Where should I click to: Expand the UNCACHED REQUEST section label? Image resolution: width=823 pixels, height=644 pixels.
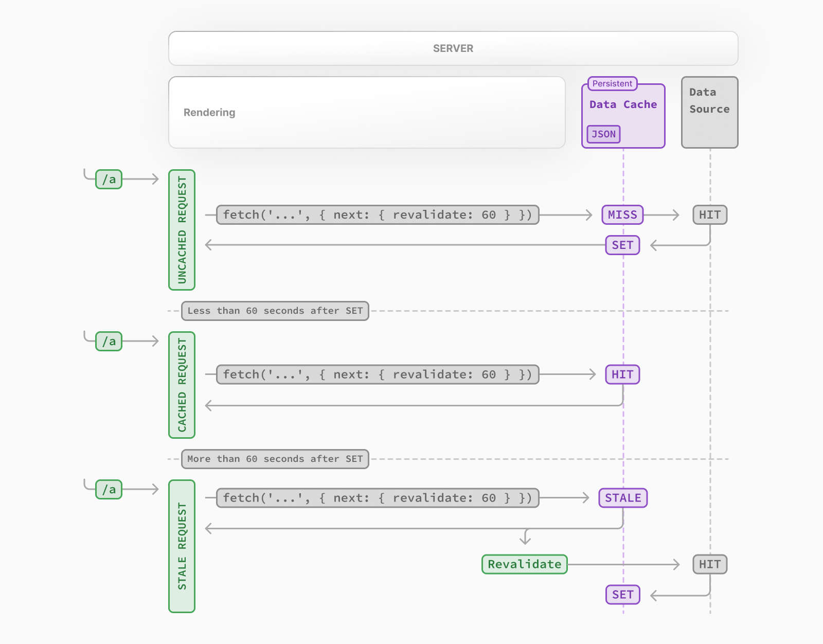(x=181, y=229)
